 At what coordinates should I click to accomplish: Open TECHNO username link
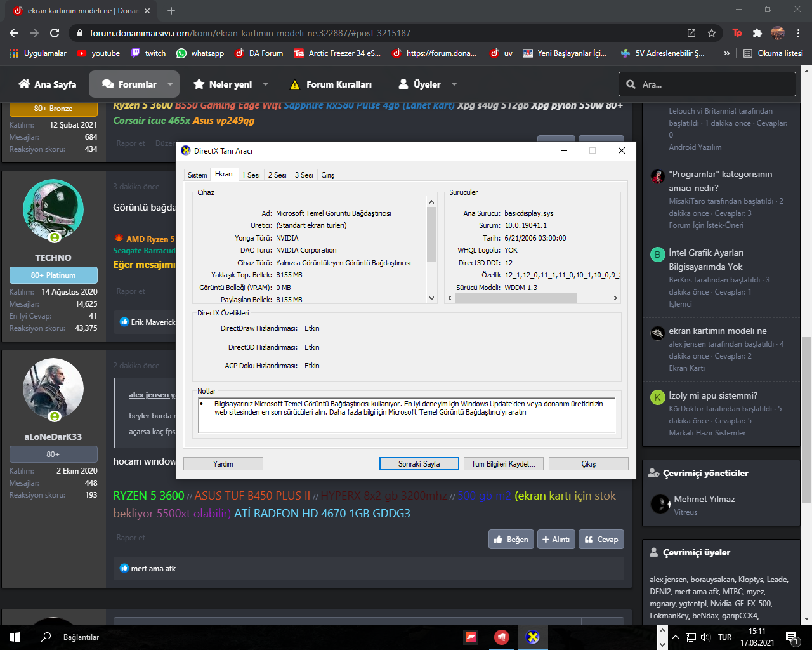click(53, 258)
